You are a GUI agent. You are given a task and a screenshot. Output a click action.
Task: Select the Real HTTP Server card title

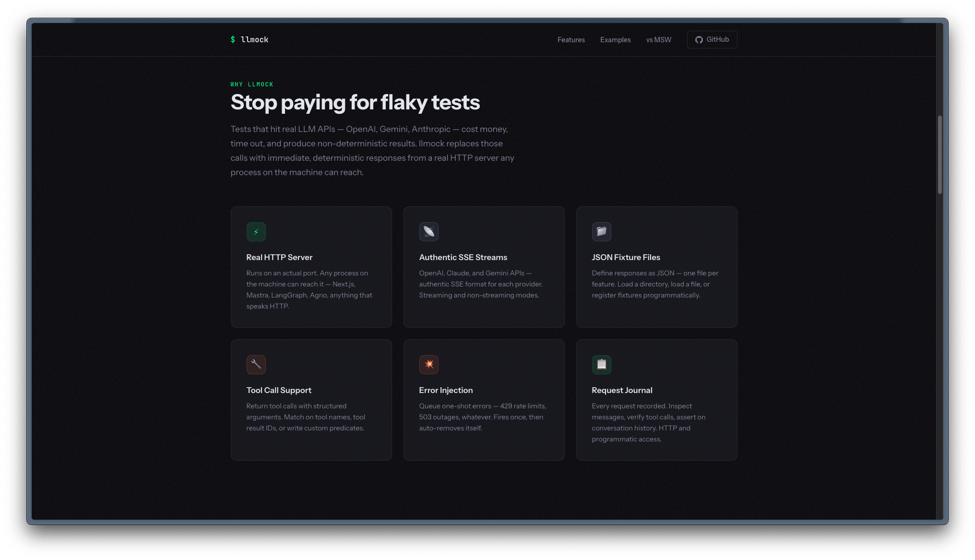(x=279, y=257)
